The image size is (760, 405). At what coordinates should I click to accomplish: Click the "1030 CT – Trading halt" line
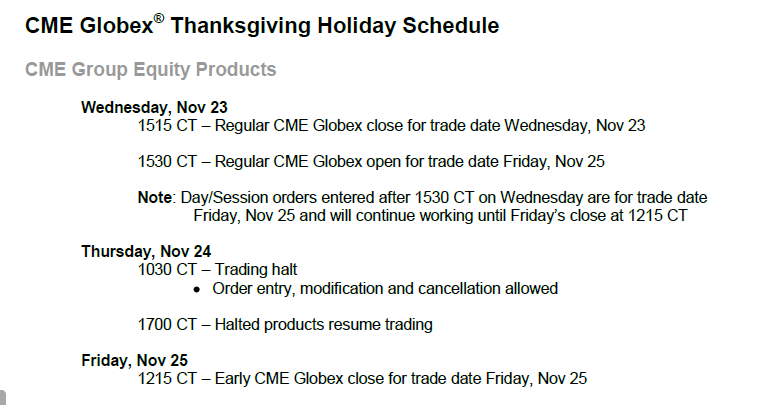pyautogui.click(x=217, y=269)
